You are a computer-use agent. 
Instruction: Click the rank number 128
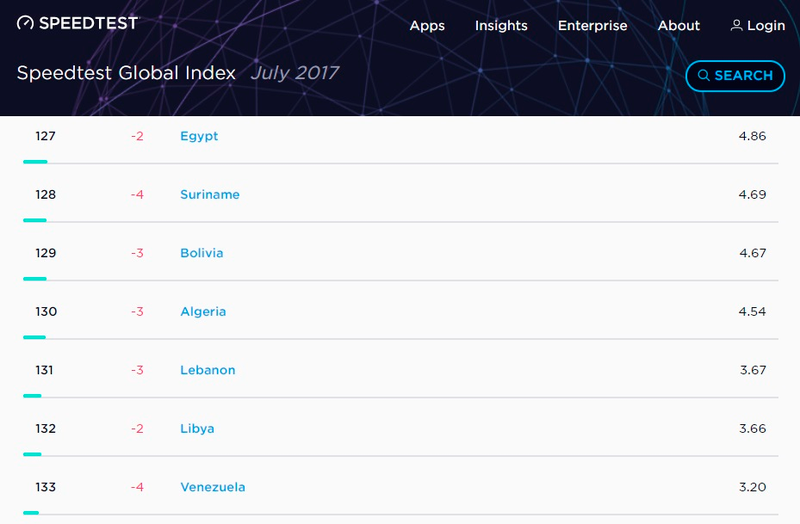45,194
